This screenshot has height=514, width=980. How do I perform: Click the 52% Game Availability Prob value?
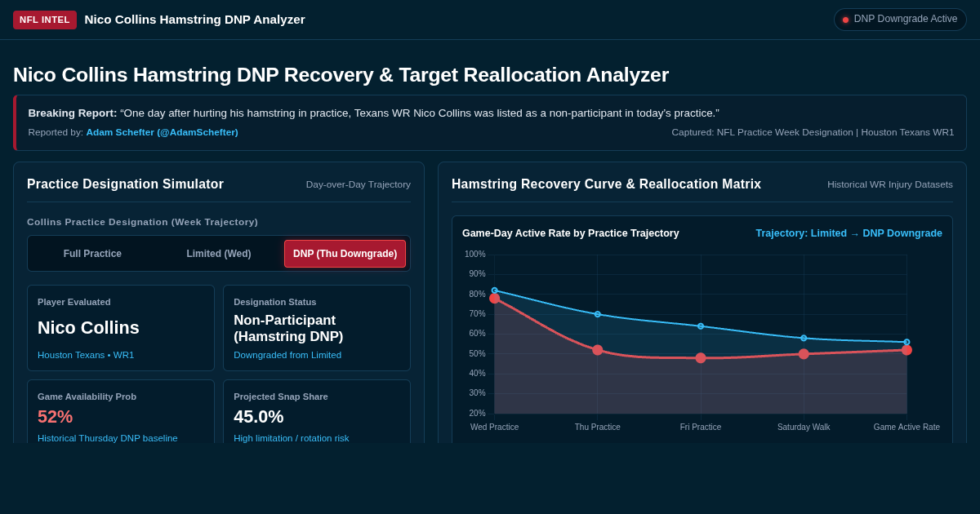[x=56, y=416]
